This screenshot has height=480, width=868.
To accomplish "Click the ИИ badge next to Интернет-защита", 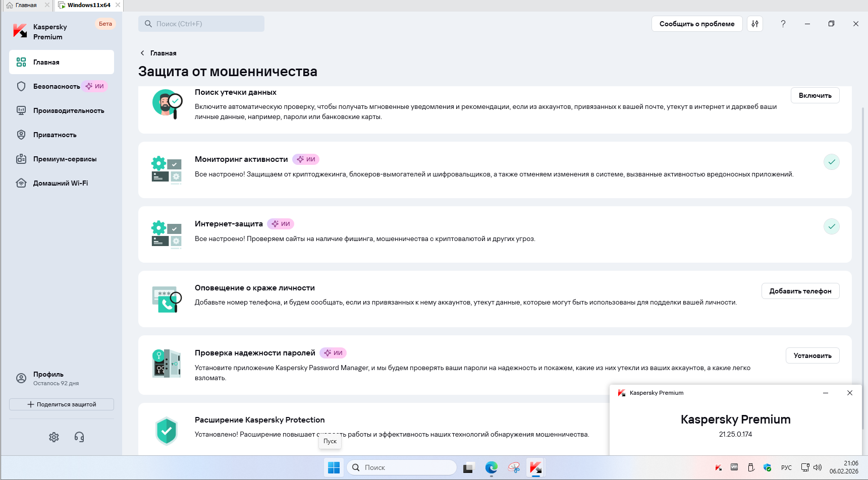I will tap(281, 224).
